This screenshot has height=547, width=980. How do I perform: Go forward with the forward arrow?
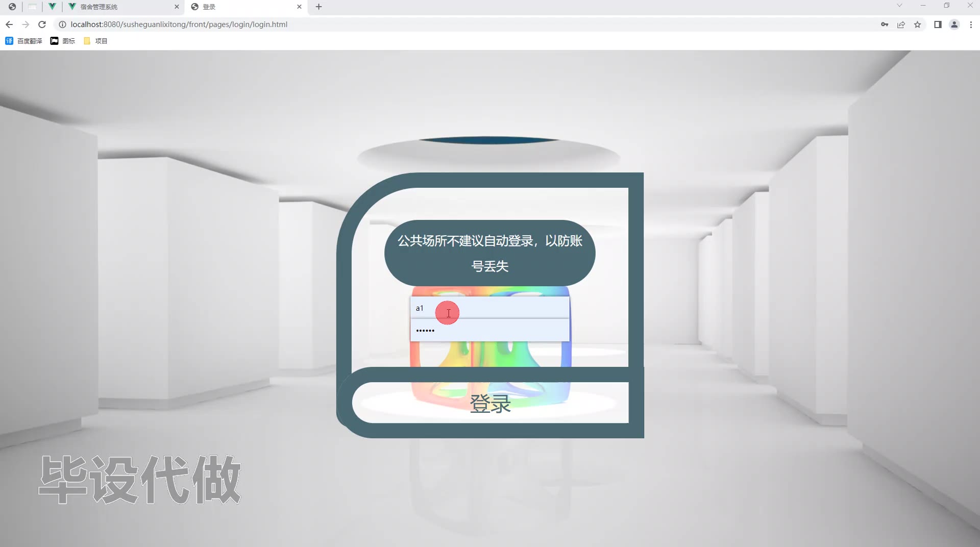[x=26, y=24]
